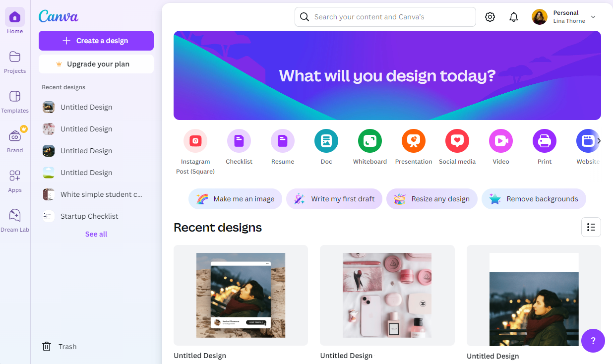
Task: Open the notifications bell
Action: (x=514, y=17)
